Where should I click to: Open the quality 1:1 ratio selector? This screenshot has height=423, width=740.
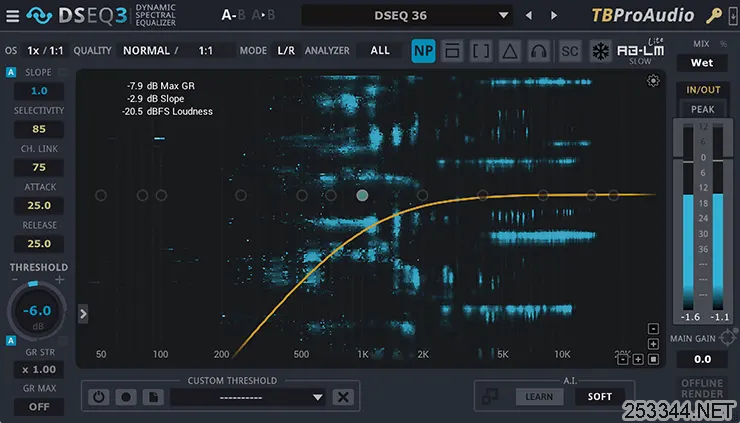click(x=206, y=51)
